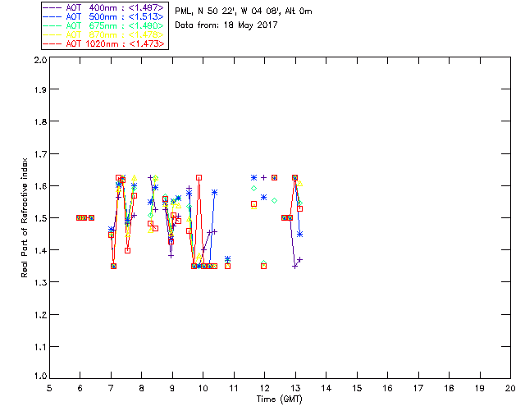Click the AOT 500nm legend entry

tap(104, 16)
